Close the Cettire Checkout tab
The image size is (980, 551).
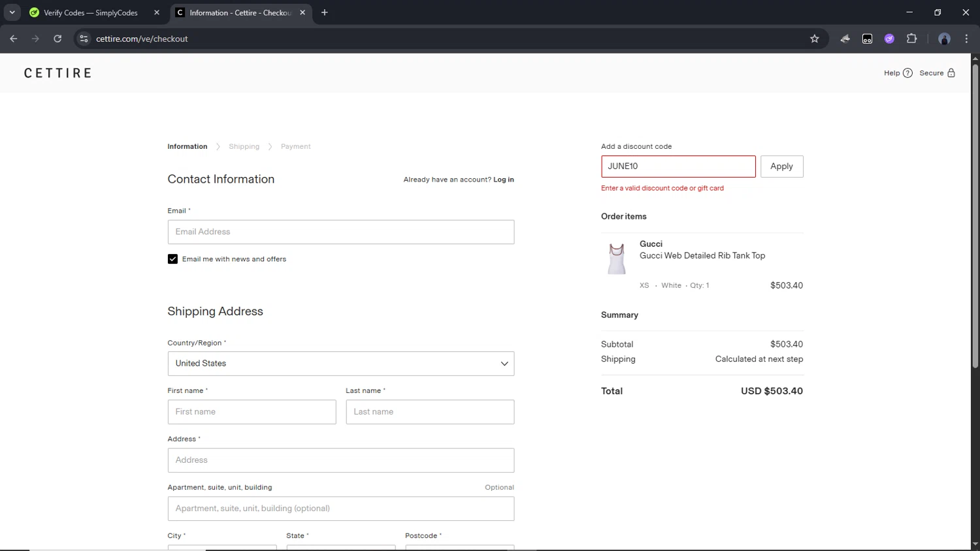[302, 12]
